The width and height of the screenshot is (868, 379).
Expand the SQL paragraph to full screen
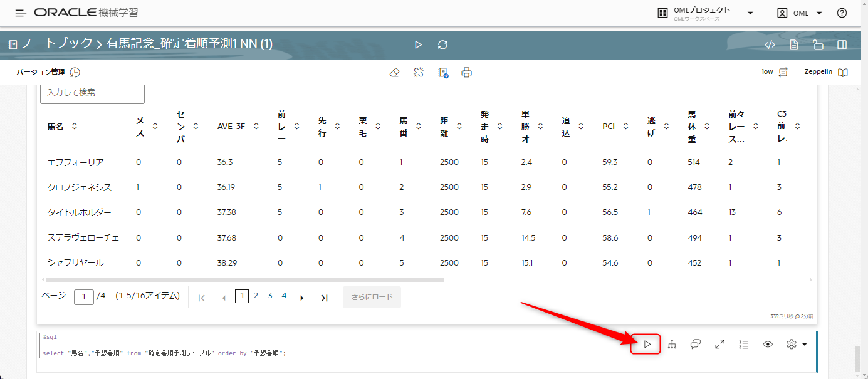point(719,344)
